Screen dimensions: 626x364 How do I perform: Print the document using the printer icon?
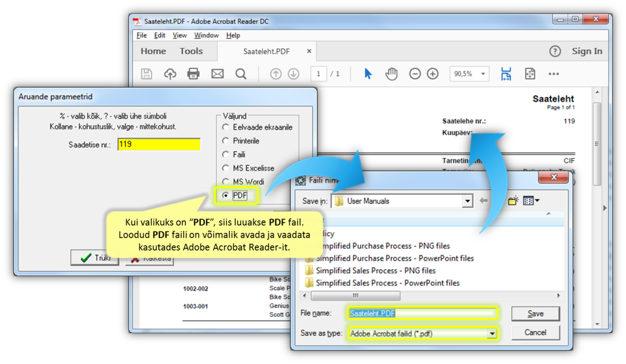pos(194,74)
